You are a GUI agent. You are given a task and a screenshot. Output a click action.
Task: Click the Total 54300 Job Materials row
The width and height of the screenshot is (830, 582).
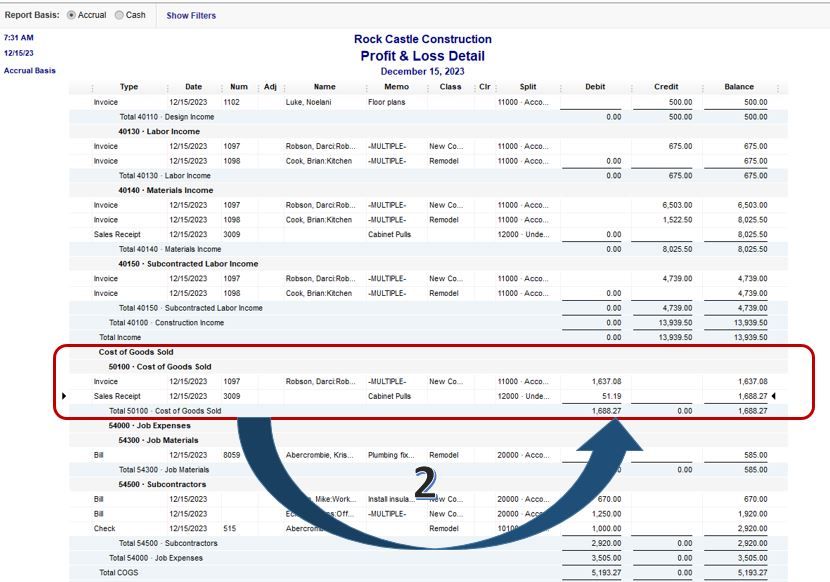point(428,470)
